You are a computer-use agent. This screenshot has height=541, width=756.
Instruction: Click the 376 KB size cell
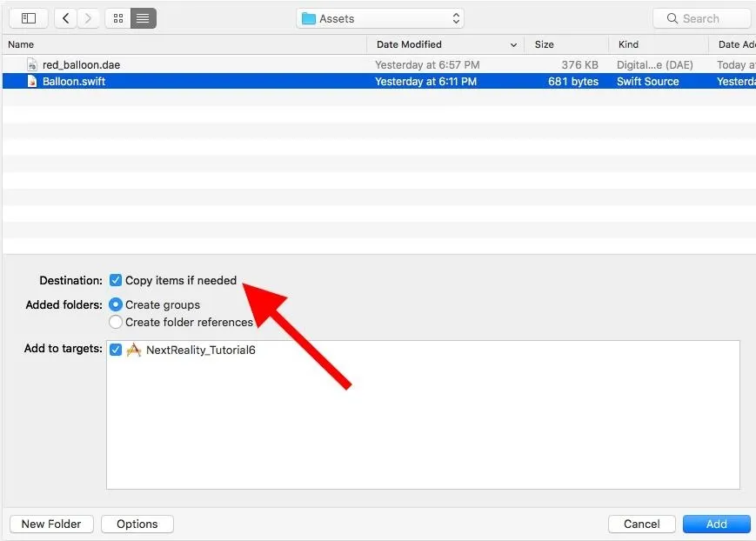pyautogui.click(x=579, y=64)
